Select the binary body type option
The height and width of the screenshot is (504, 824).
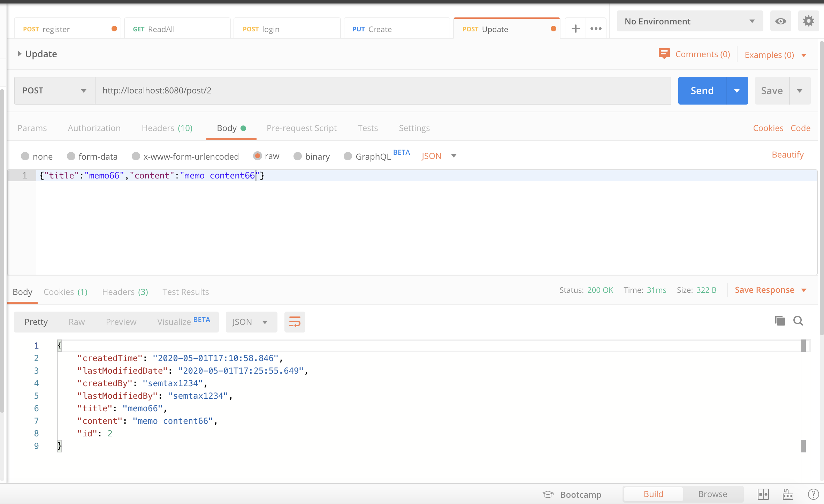[x=298, y=156]
